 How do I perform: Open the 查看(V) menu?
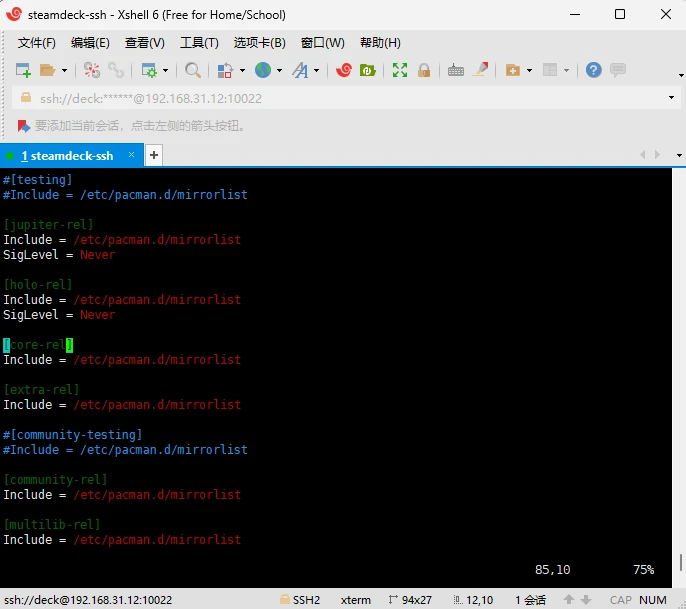pyautogui.click(x=145, y=43)
